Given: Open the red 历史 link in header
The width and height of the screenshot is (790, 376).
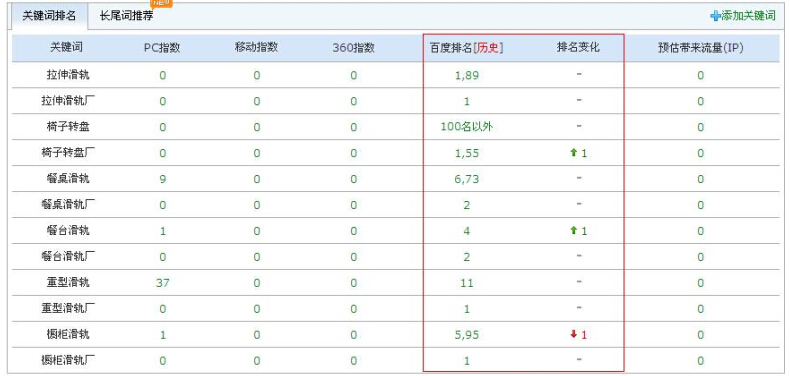Looking at the screenshot, I should [490, 48].
